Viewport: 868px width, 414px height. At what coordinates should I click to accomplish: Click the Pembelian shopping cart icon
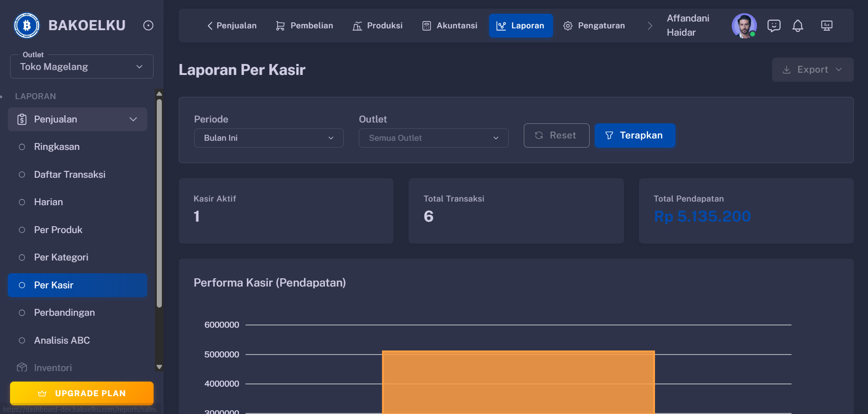[280, 26]
